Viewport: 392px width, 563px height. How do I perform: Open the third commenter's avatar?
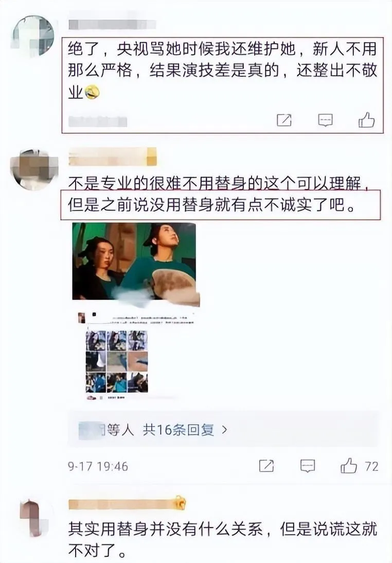33,518
